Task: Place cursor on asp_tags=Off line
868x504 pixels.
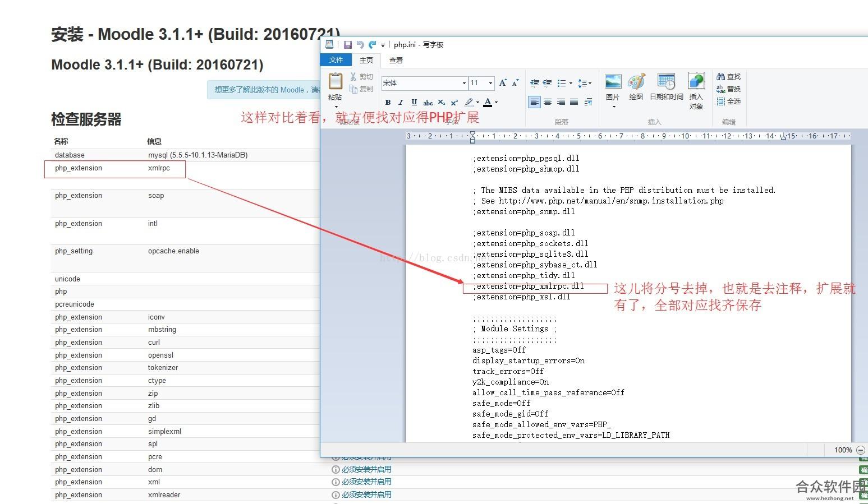Action: (x=499, y=350)
